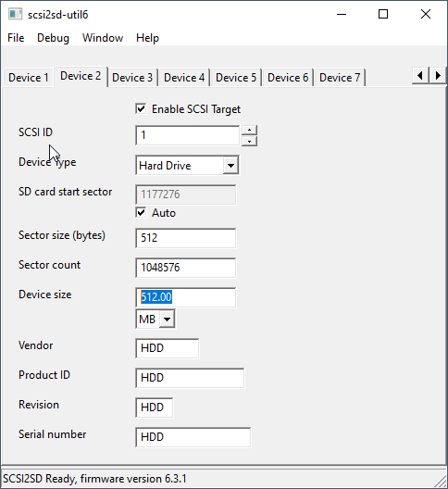Uncheck the Auto start sector checkbox
Image resolution: width=448 pixels, height=489 pixels.
[x=141, y=213]
